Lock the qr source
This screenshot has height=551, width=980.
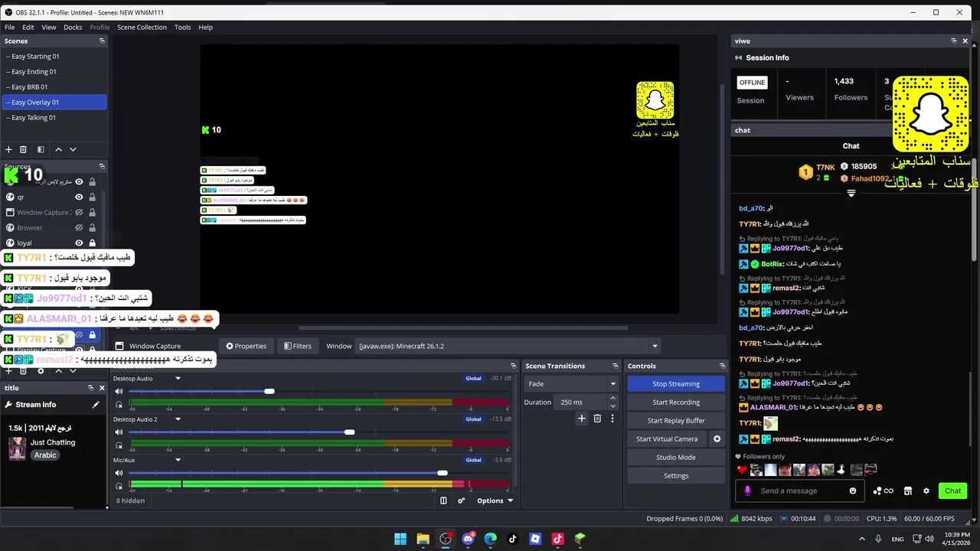point(92,197)
